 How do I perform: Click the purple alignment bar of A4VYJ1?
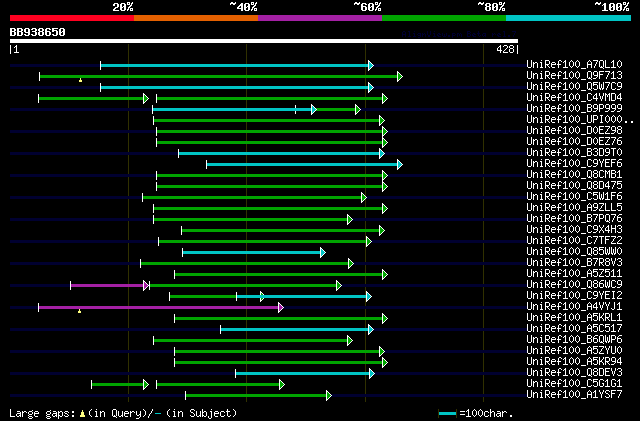tap(161, 307)
